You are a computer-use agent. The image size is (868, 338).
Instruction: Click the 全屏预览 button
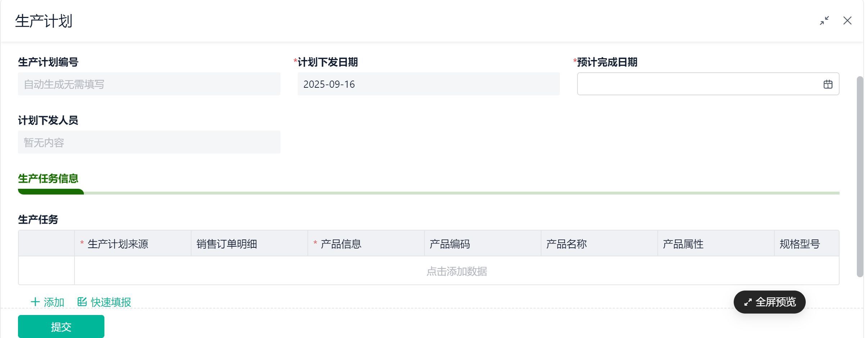coord(769,302)
